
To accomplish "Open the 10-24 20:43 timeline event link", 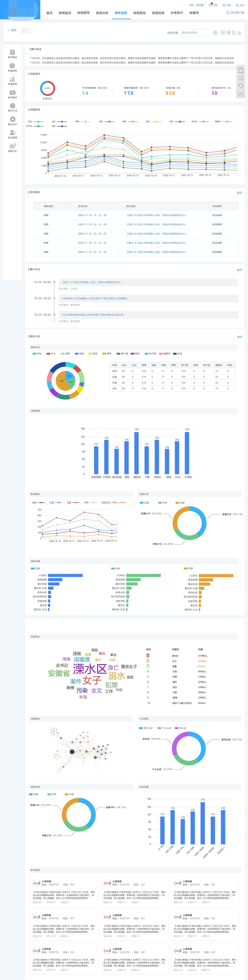I will [x=94, y=315].
